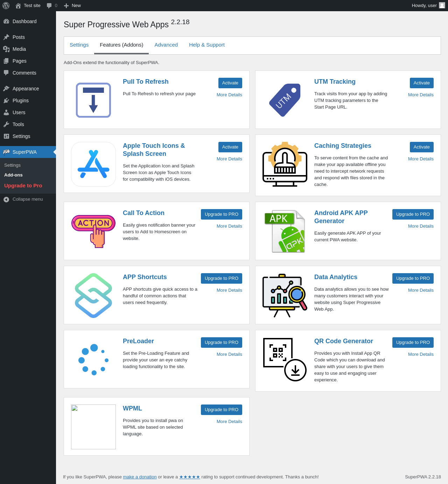448x484 pixels.
Task: Click the make a donation link
Action: 140,477
